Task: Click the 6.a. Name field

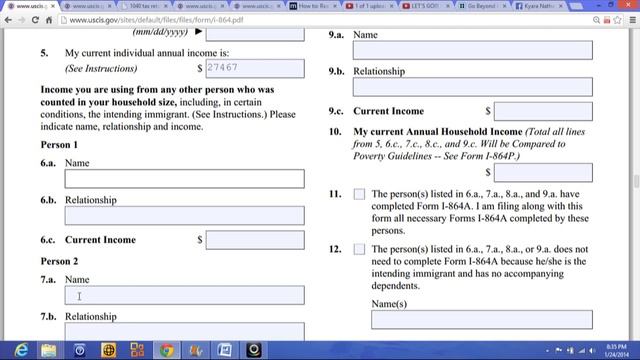Action: 184,179
